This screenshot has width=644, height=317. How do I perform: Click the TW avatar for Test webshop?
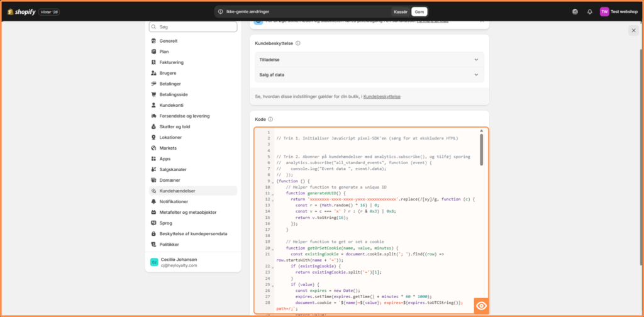[604, 11]
